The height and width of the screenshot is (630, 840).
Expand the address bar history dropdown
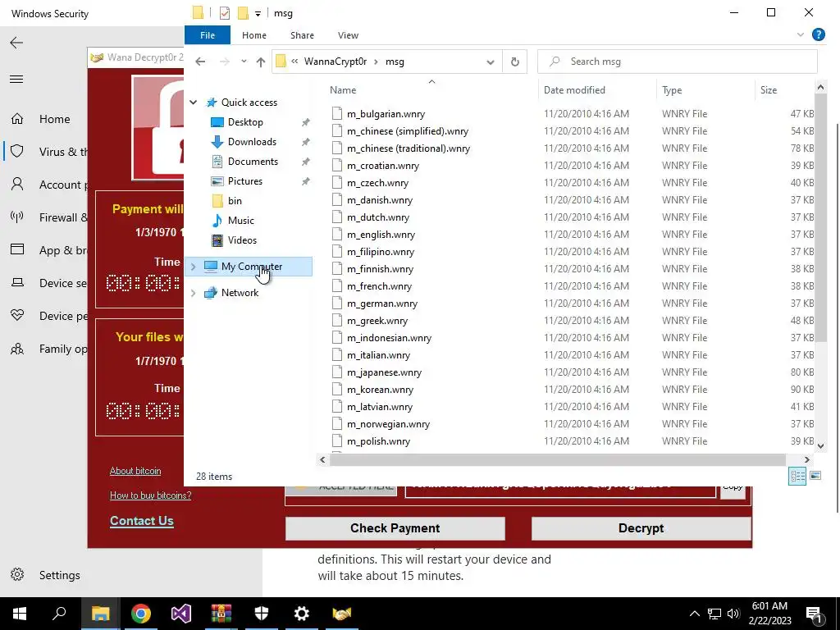[x=491, y=62]
